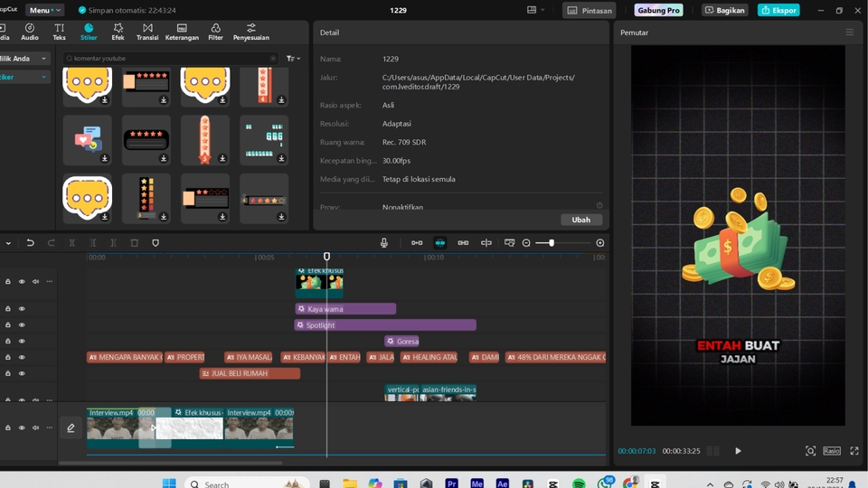Hide the Kaya warna effect track
The width and height of the screenshot is (868, 488).
pos(22,309)
